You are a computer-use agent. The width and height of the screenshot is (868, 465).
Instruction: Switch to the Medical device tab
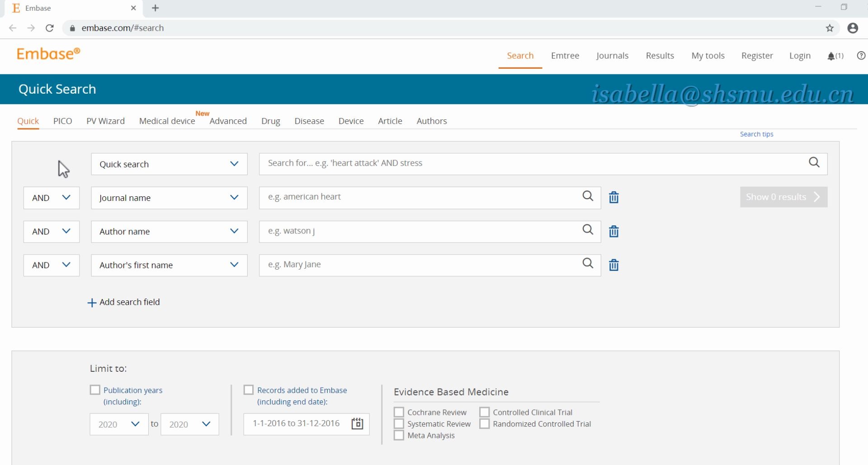pyautogui.click(x=167, y=121)
